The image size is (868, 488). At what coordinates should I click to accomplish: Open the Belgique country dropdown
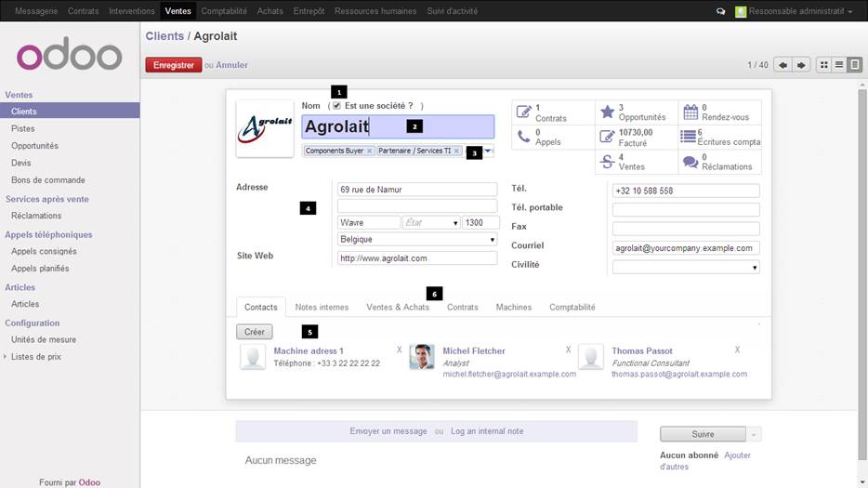pos(417,239)
